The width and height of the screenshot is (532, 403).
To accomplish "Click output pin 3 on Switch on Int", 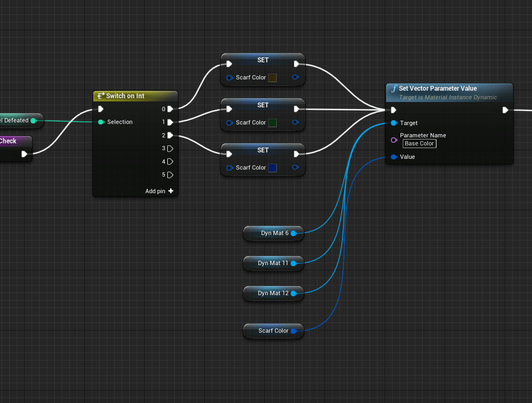I will (170, 149).
